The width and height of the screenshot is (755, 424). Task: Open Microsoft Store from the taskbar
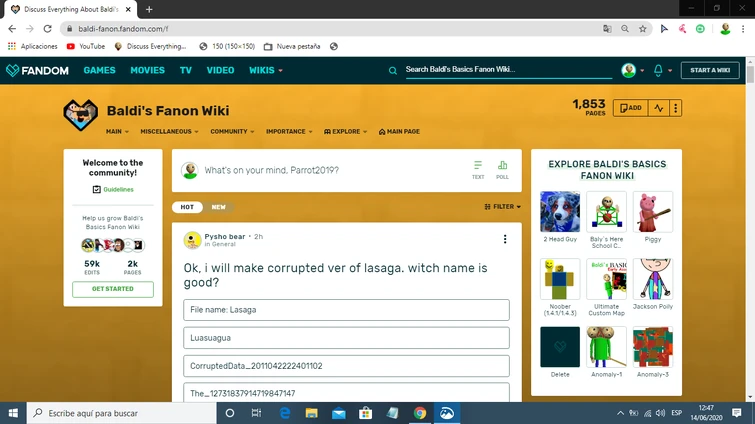pyautogui.click(x=365, y=413)
